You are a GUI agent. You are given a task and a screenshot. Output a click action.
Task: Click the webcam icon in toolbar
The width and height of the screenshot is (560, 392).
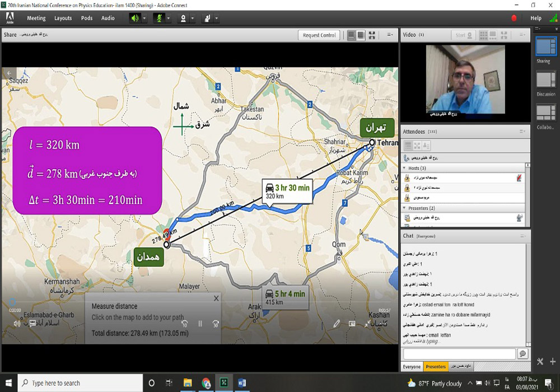pyautogui.click(x=183, y=18)
